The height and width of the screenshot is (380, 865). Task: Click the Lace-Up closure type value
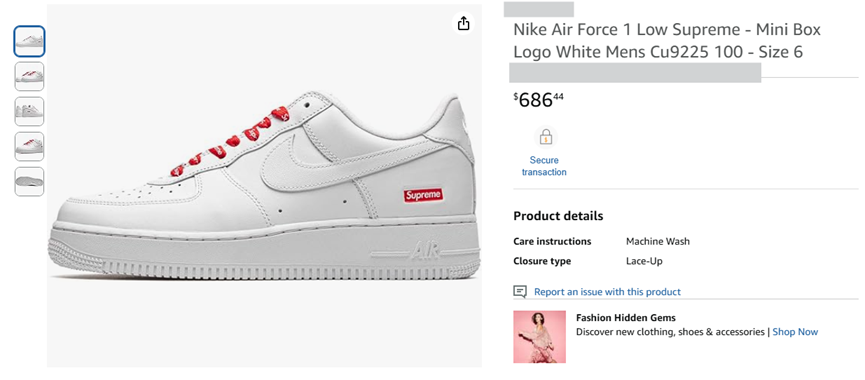pyautogui.click(x=644, y=261)
